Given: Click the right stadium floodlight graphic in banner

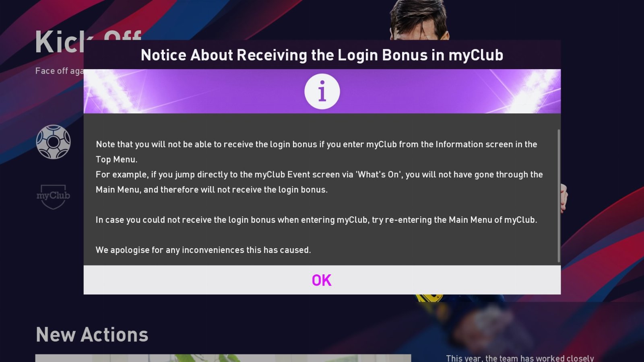Looking at the screenshot, I should (x=533, y=91).
